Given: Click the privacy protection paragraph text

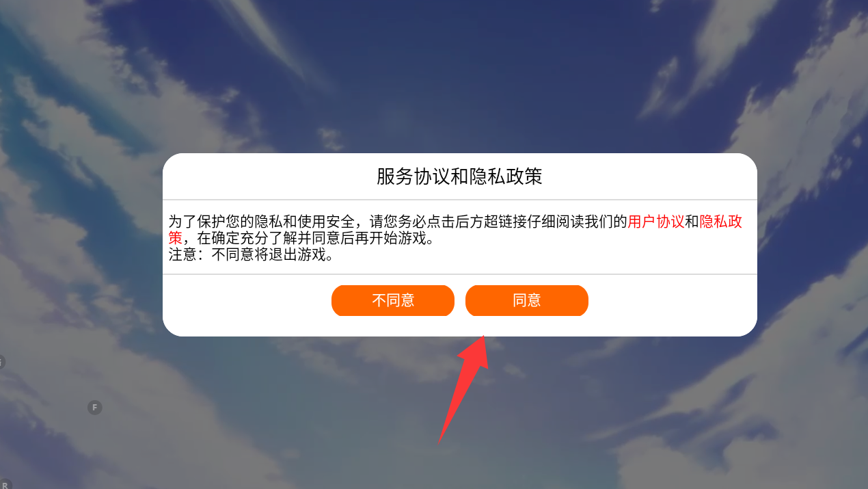Looking at the screenshot, I should 456,230.
